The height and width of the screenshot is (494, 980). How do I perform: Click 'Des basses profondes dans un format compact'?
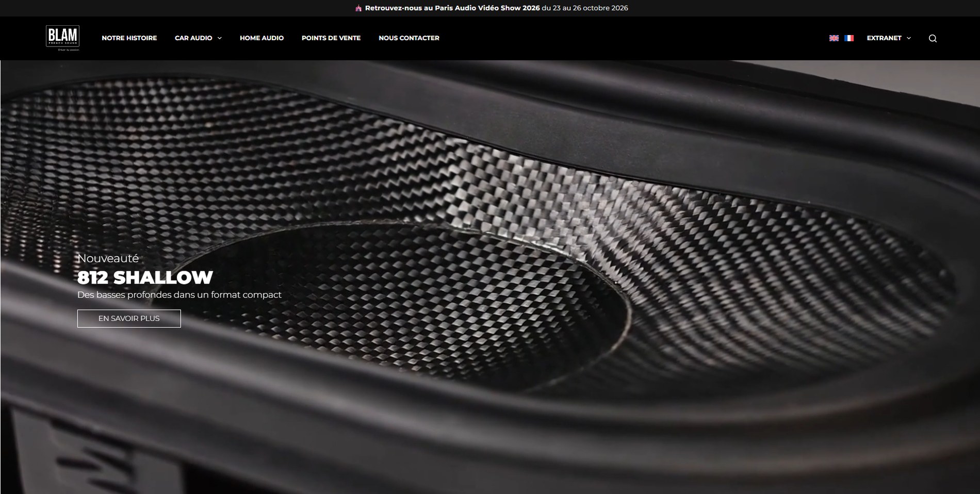tap(179, 295)
